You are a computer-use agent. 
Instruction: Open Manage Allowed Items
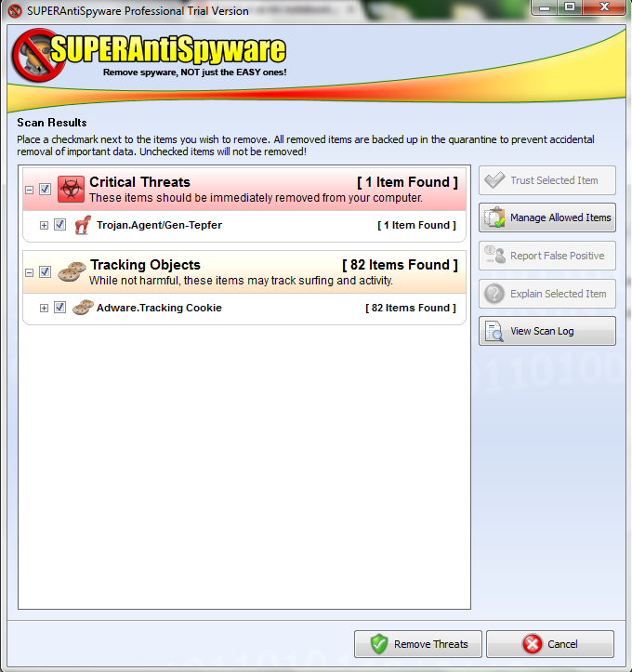(x=547, y=217)
